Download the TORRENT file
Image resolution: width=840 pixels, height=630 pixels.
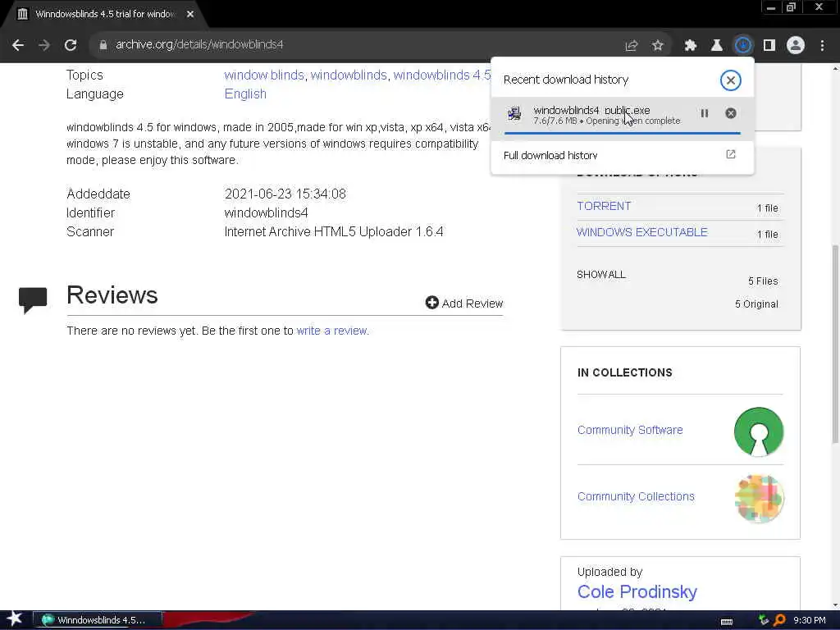[x=604, y=206]
